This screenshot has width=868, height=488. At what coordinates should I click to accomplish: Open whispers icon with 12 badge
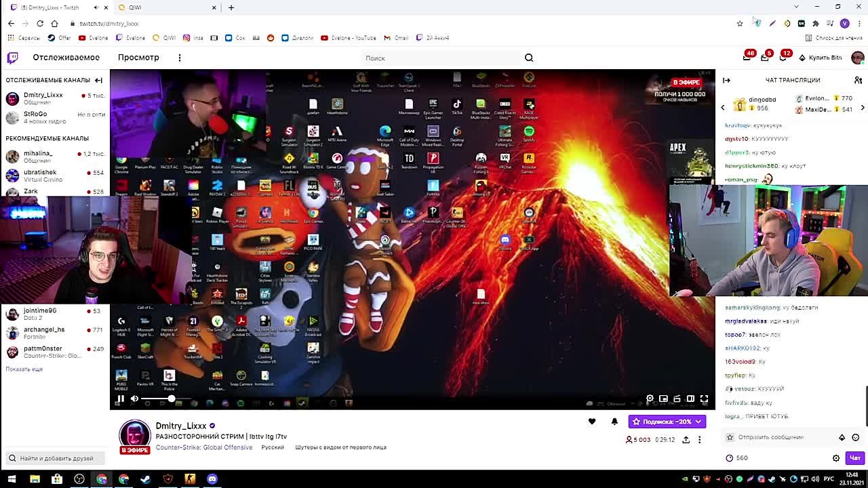[783, 58]
